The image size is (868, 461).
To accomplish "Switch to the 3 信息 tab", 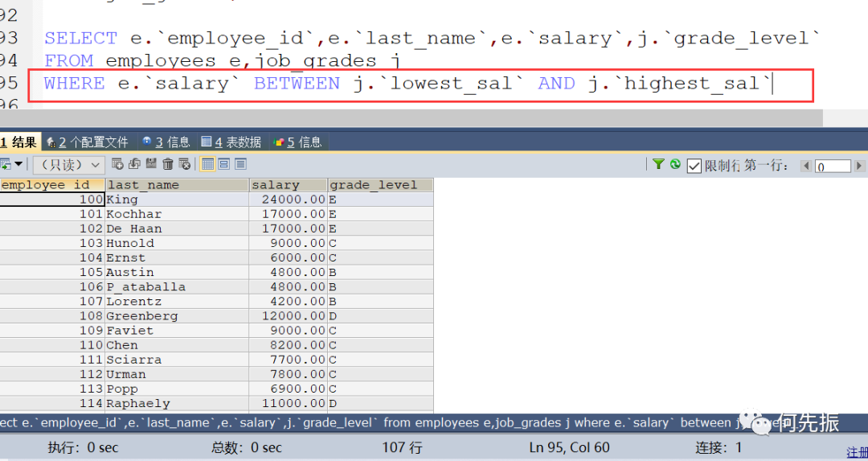I will click(166, 142).
